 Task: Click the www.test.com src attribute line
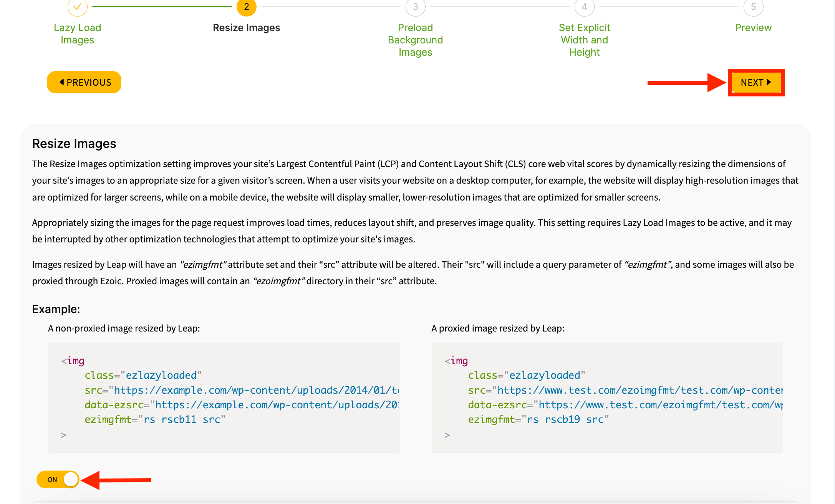click(x=625, y=390)
